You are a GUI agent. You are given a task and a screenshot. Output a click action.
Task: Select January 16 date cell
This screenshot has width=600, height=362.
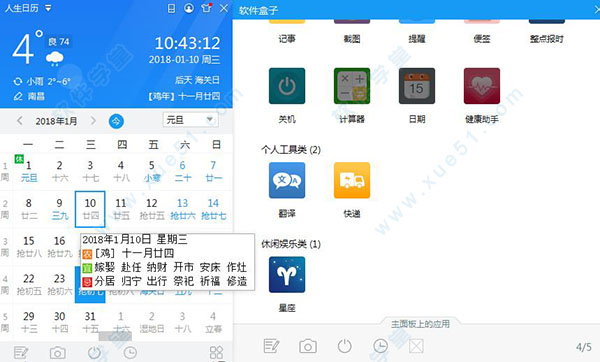pyautogui.click(x=59, y=247)
